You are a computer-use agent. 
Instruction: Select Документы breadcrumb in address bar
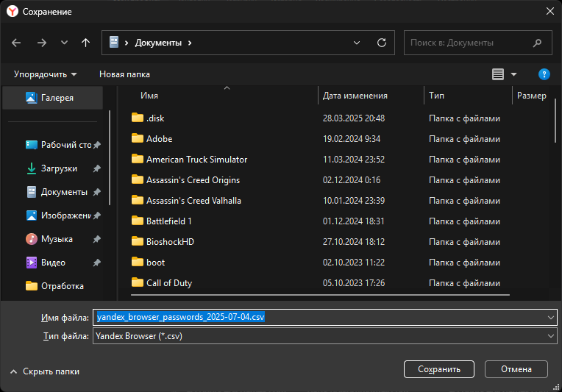click(158, 43)
